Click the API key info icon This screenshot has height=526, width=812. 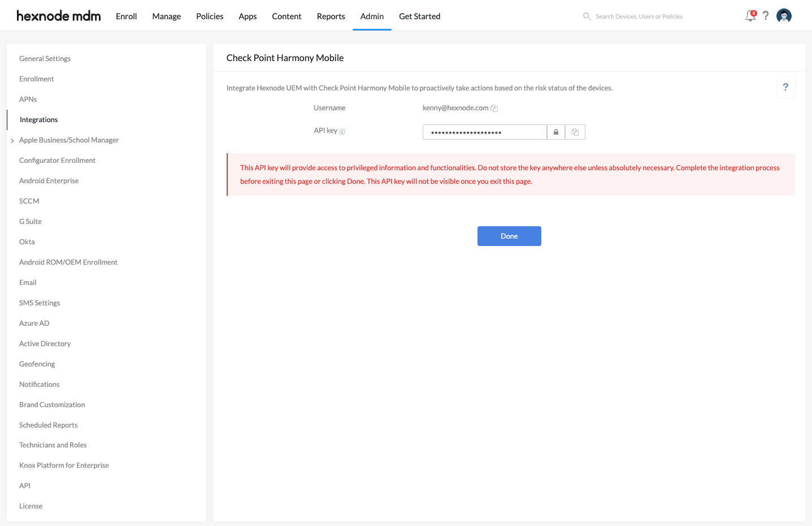pyautogui.click(x=342, y=131)
